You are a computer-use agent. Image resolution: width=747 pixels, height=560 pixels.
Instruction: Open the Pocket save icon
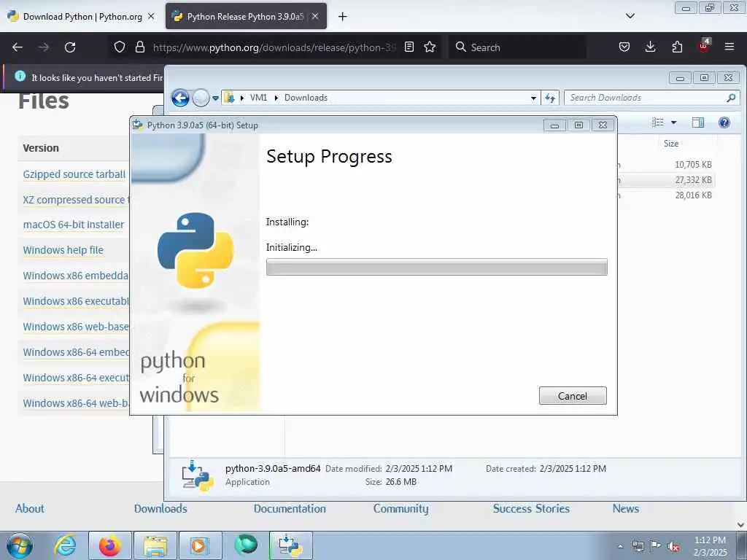[x=624, y=47]
